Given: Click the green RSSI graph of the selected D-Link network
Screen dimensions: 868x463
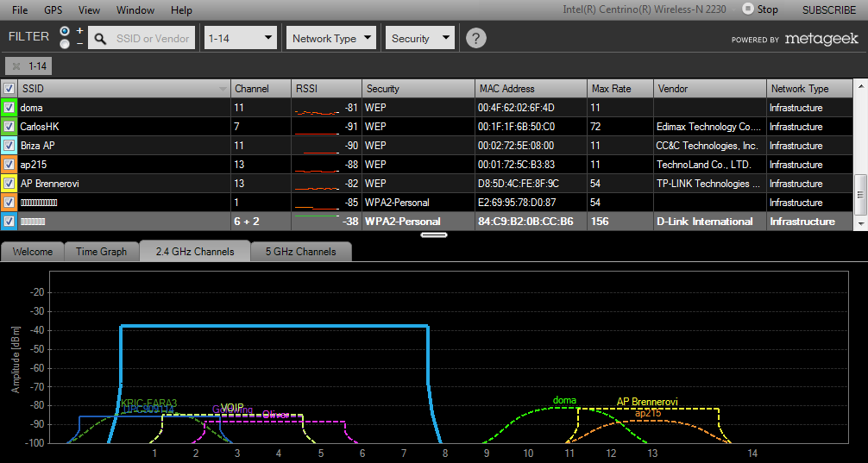Looking at the screenshot, I should pos(317,216).
